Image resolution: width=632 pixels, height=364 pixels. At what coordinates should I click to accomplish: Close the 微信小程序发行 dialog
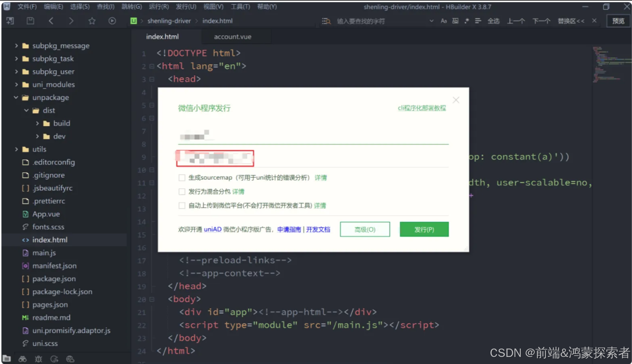[456, 100]
